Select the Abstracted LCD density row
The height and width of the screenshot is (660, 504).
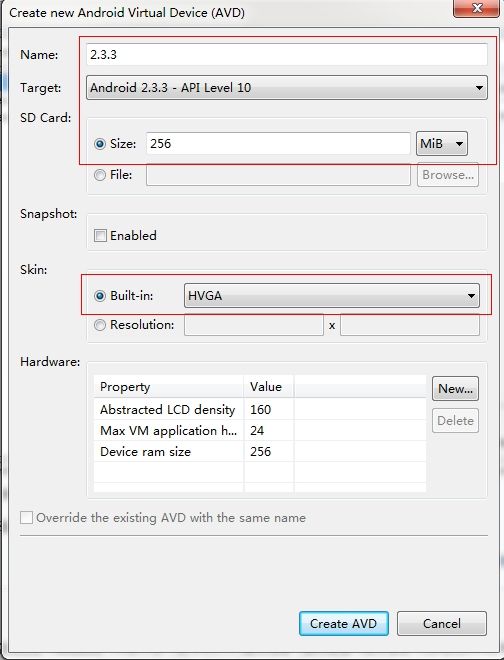(260, 409)
